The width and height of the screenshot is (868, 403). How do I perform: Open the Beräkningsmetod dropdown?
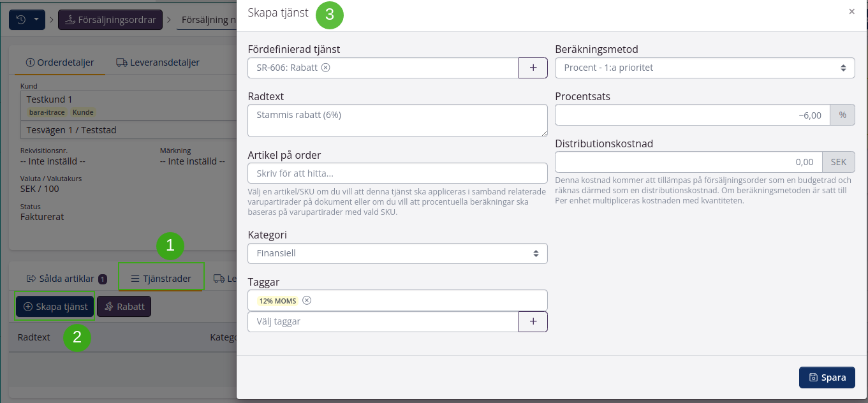pos(705,68)
